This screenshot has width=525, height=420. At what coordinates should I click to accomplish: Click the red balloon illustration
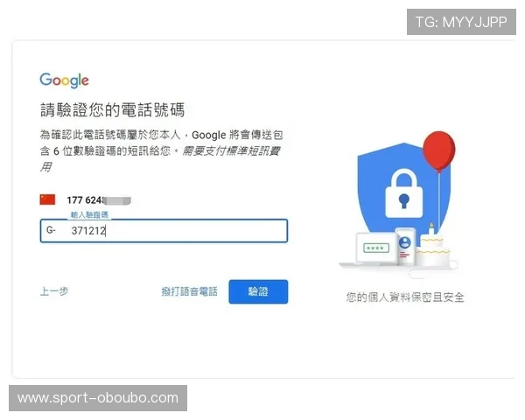coord(439,150)
